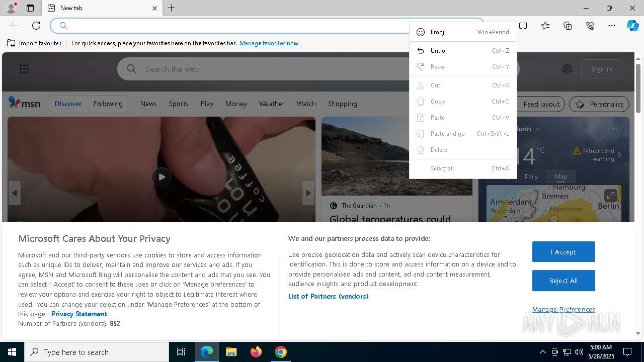This screenshot has width=644, height=362.
Task: Open the Watch category
Action: [x=306, y=104]
